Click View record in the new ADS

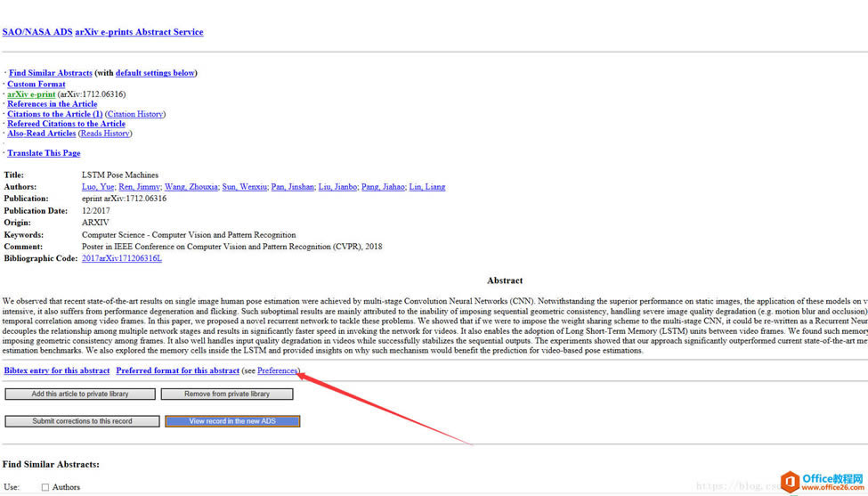232,421
